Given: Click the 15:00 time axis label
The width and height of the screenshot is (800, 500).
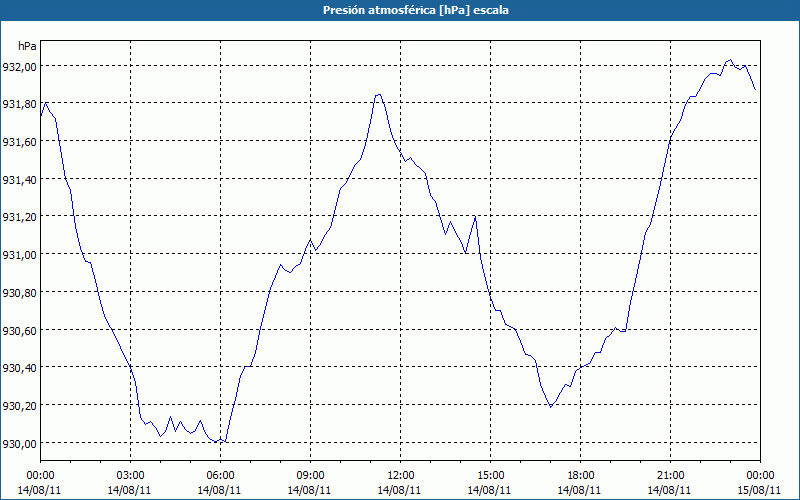Looking at the screenshot, I should [x=490, y=476].
